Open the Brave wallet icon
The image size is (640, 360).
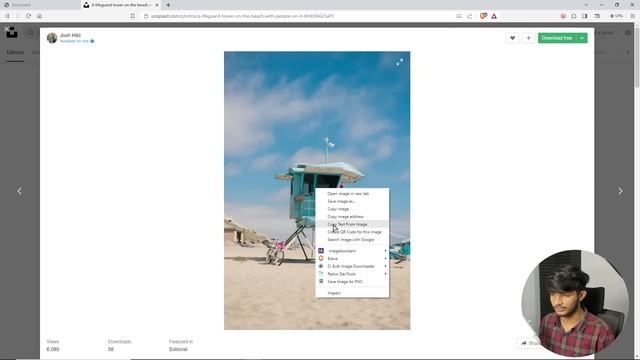(597, 16)
